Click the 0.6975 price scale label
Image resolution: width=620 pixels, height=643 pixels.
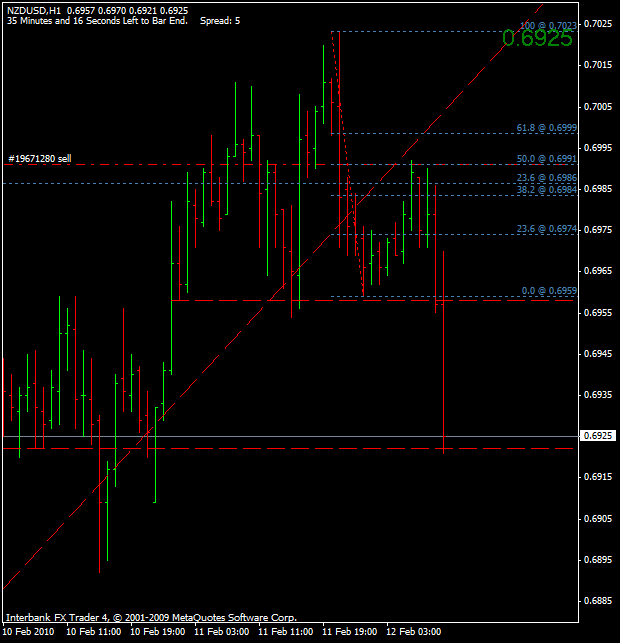tap(598, 230)
